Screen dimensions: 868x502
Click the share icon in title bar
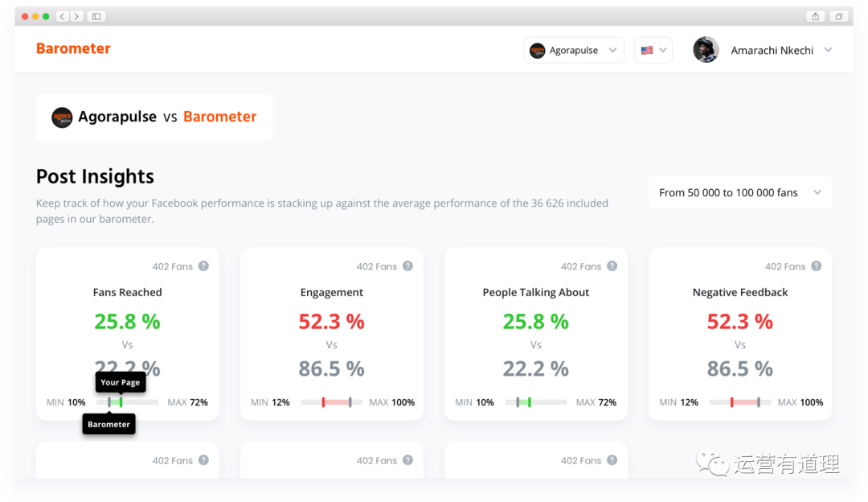click(816, 16)
